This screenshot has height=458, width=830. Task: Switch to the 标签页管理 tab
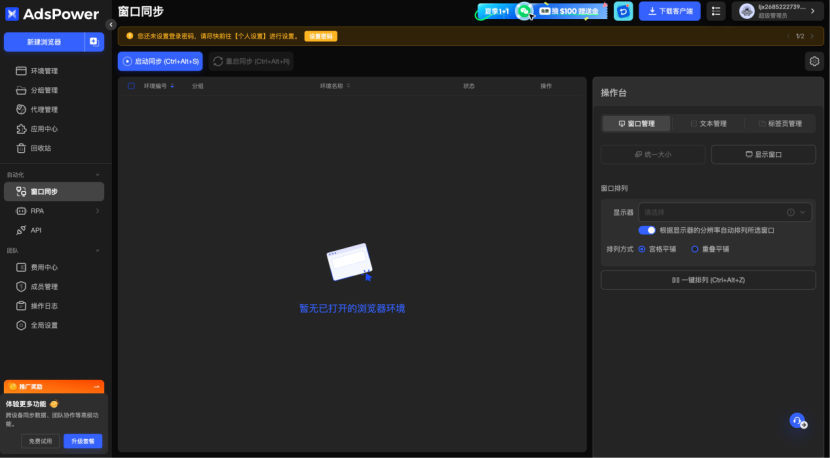pyautogui.click(x=779, y=124)
